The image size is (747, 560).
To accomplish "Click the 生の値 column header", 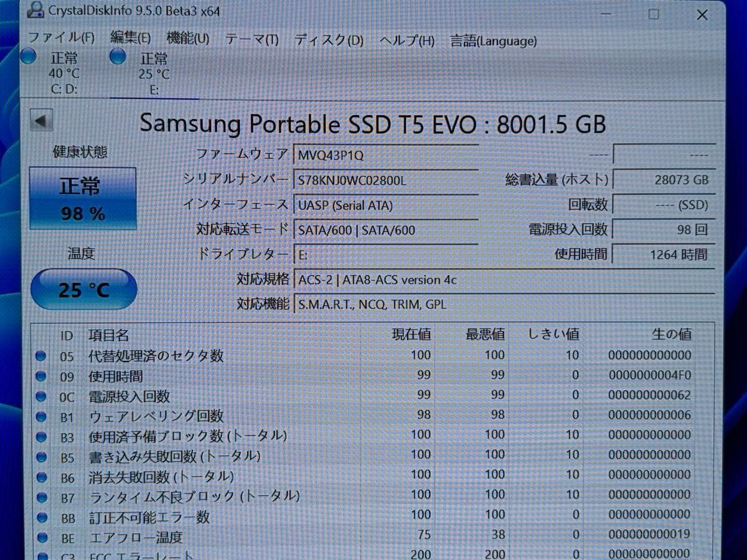I will [x=672, y=335].
